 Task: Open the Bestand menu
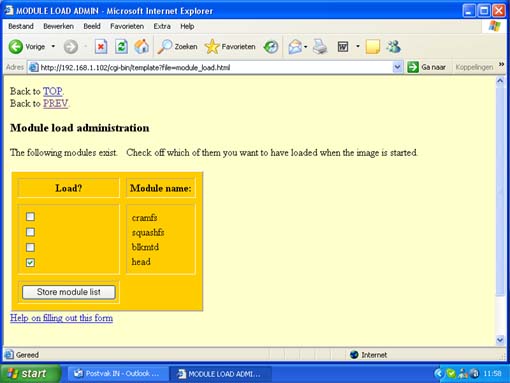pos(21,26)
